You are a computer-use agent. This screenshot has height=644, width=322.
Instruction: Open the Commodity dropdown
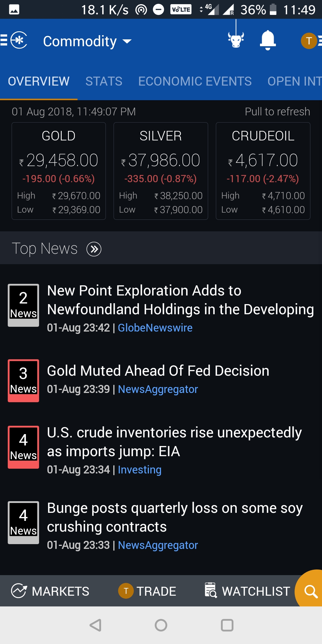(x=87, y=41)
